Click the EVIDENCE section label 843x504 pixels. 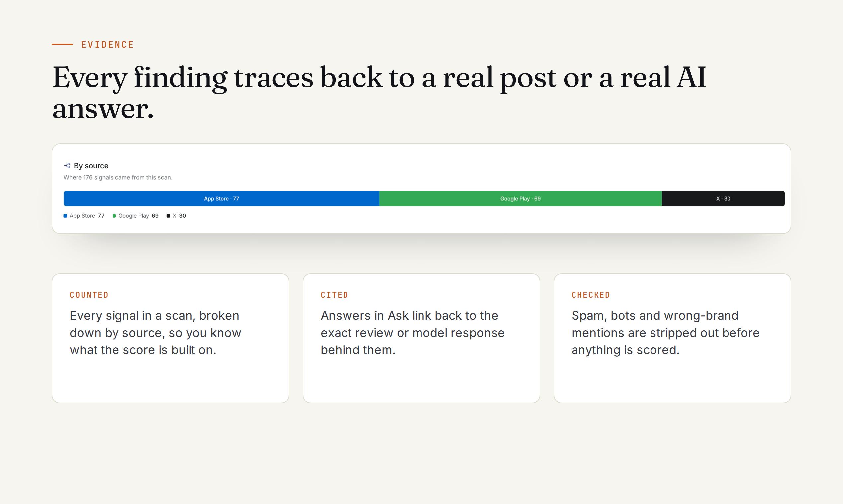[x=108, y=45]
